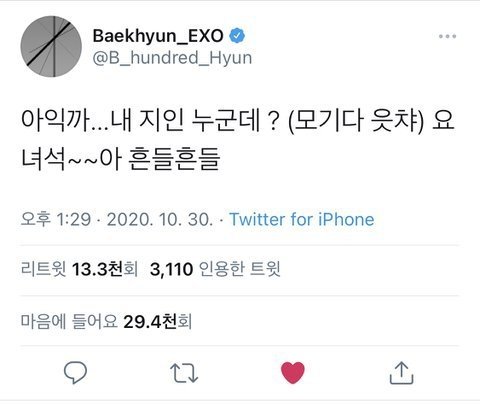
Task: Tap the reply speech bubble icon
Action: pos(75,372)
